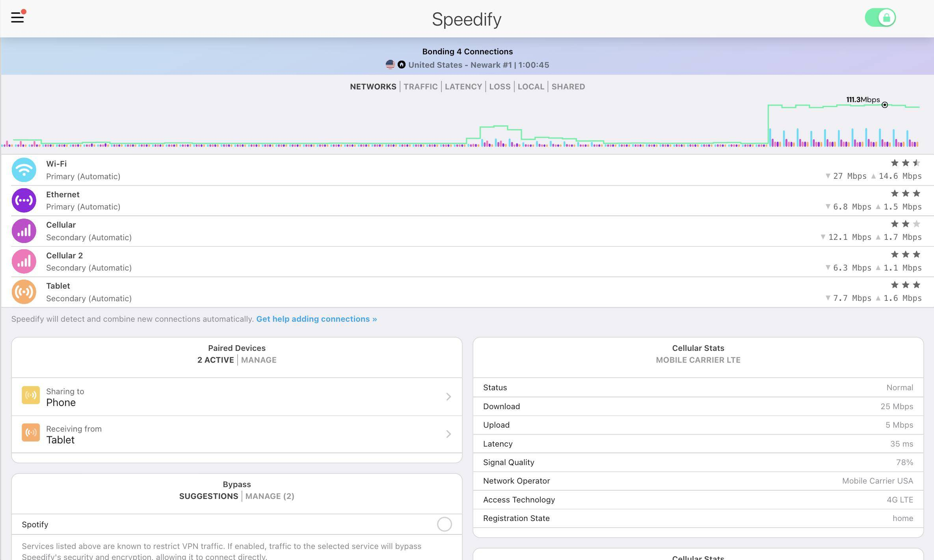Click the Tablet star rating

tap(906, 285)
